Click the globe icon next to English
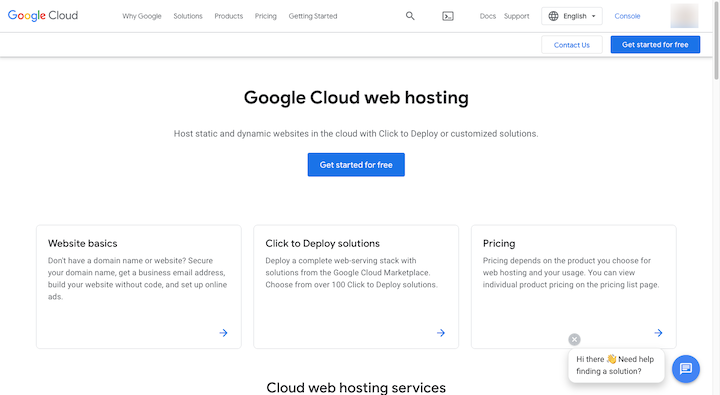This screenshot has width=720, height=395. (x=554, y=16)
